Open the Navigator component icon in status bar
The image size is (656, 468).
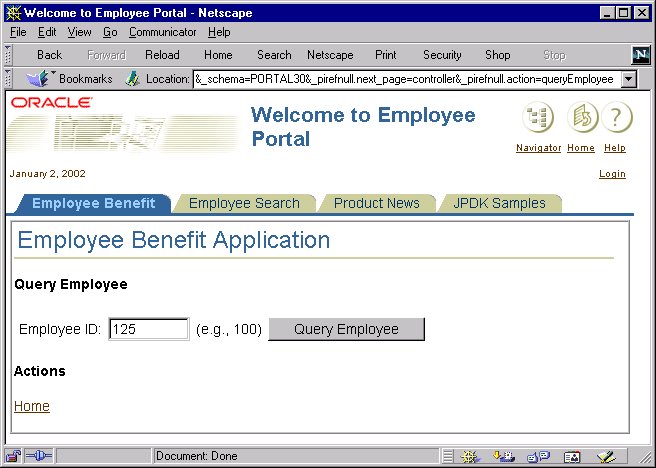[470, 456]
